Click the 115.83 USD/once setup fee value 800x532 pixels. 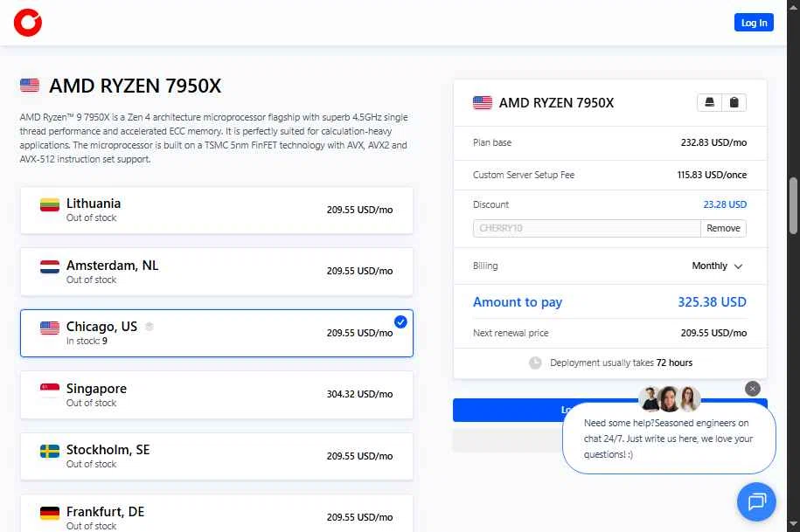[x=712, y=175]
